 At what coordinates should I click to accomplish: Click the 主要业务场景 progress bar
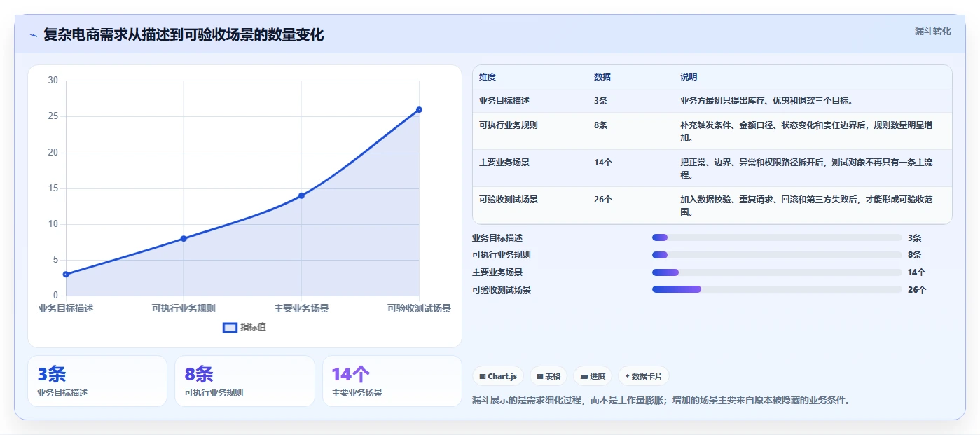click(777, 272)
